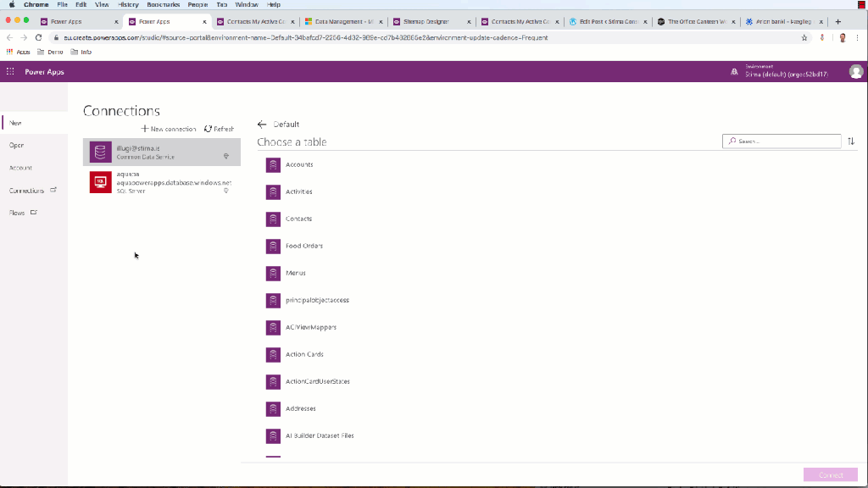Open the Contacts table icon
868x488 pixels.
273,218
